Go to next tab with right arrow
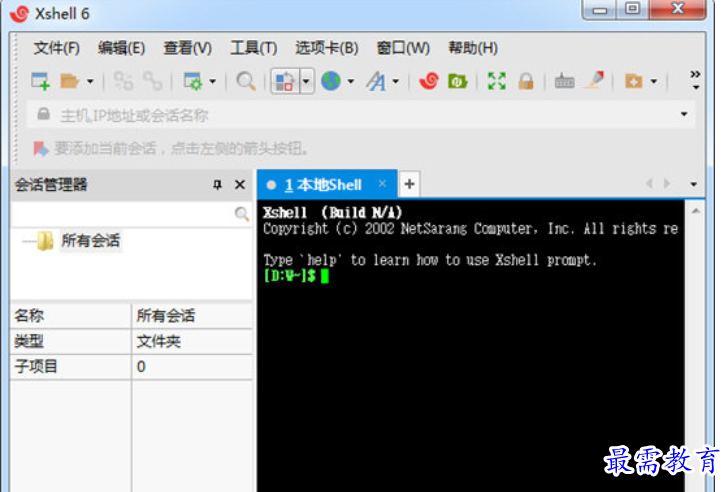The width and height of the screenshot is (728, 492). pos(667,184)
